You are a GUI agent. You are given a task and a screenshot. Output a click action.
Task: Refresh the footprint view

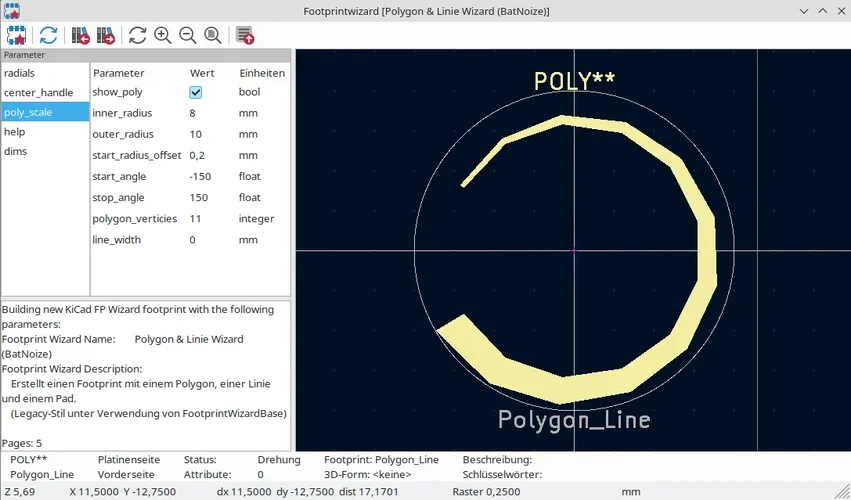point(137,35)
